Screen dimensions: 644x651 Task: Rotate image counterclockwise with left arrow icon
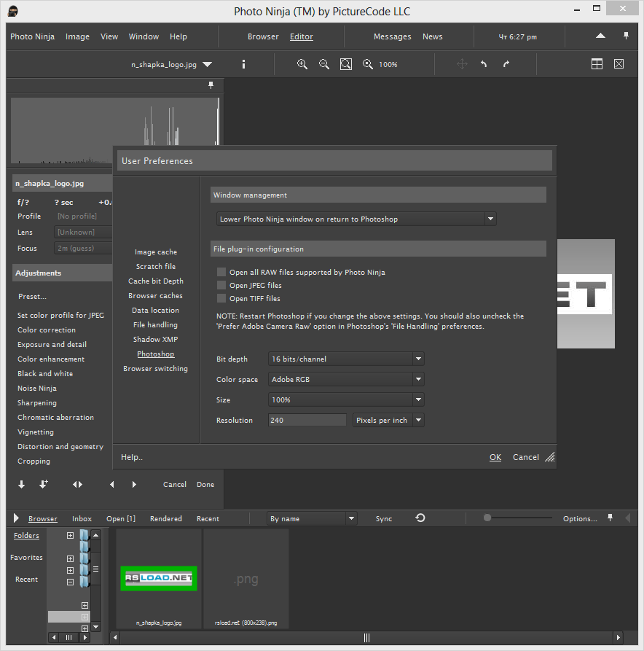484,64
